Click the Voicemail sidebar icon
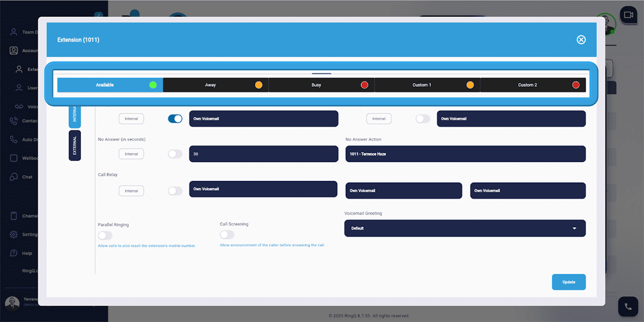The image size is (644, 322). point(19,107)
